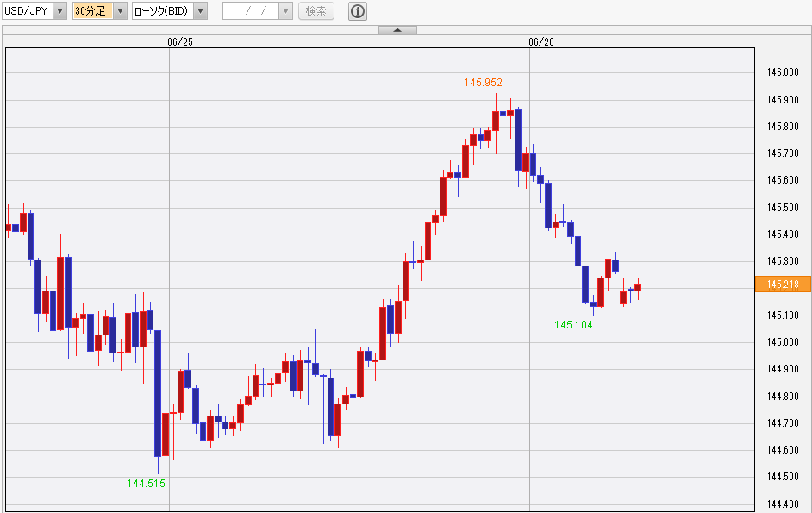Click the 145.952 high price label
The width and height of the screenshot is (812, 513).
(x=484, y=83)
